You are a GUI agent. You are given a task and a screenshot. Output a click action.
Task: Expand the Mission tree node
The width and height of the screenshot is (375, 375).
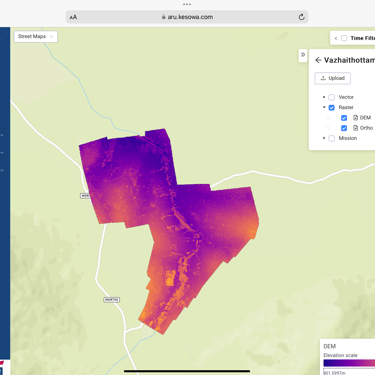(x=324, y=138)
